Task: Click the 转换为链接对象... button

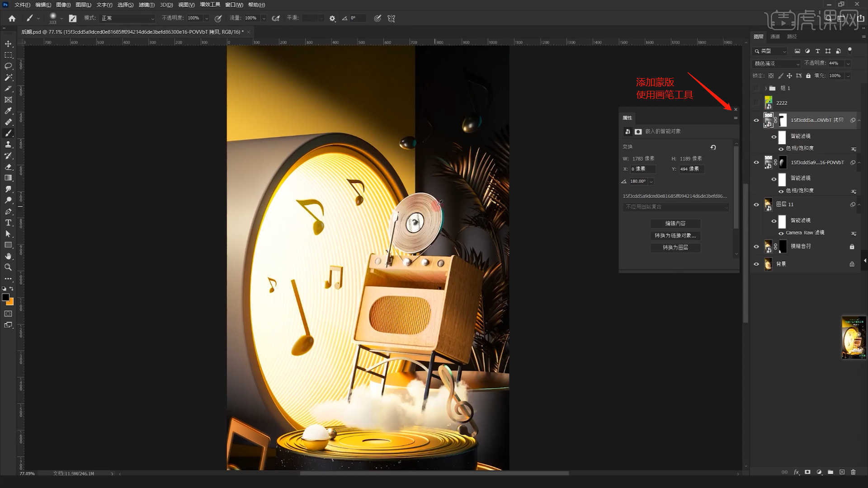Action: (x=675, y=236)
